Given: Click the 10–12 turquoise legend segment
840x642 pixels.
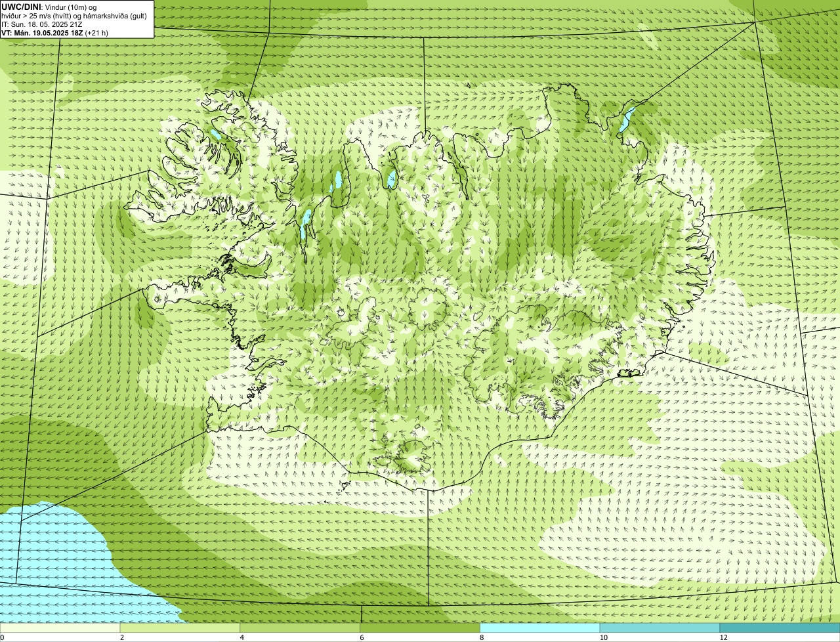Looking at the screenshot, I should coord(661,628).
